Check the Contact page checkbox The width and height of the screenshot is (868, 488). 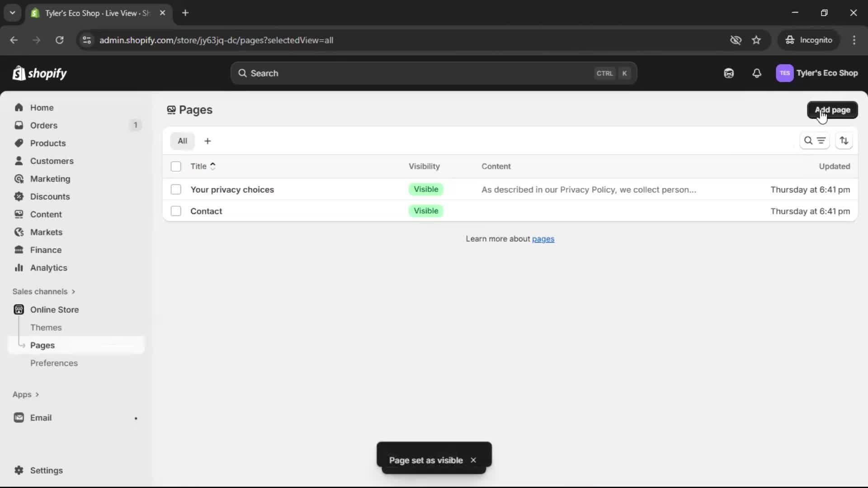coord(176,211)
